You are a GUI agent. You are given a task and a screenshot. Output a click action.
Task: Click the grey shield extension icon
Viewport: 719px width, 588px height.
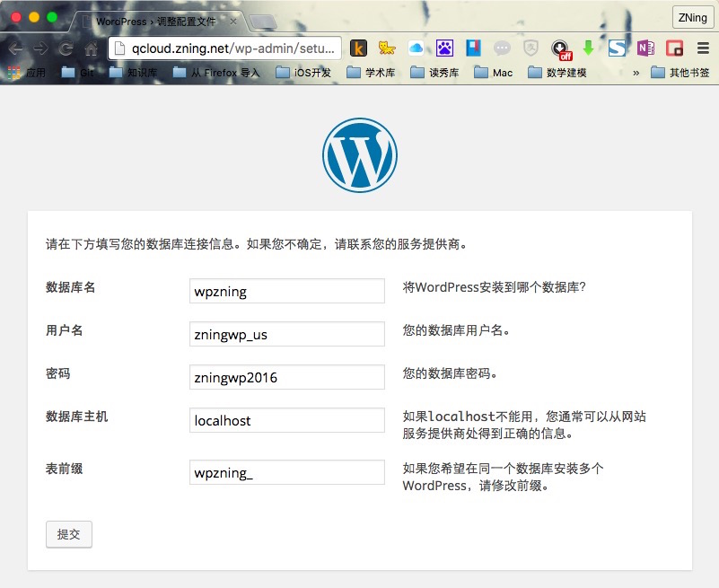coord(530,48)
